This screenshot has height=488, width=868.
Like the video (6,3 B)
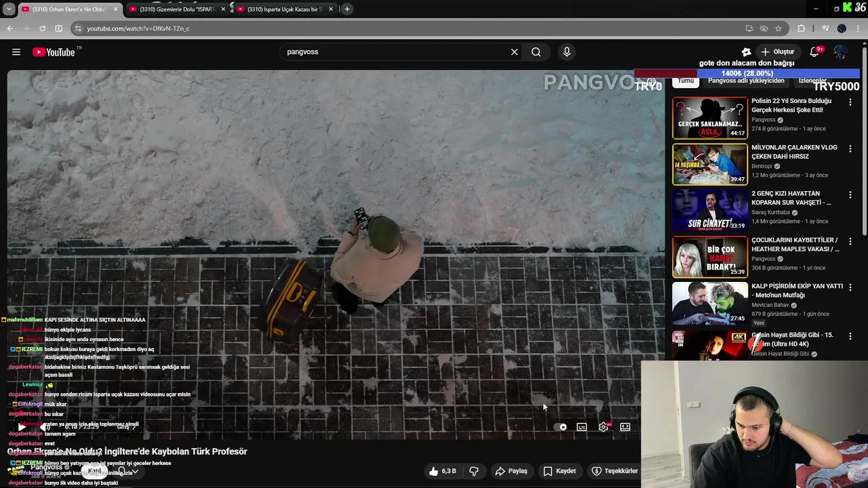[442, 471]
